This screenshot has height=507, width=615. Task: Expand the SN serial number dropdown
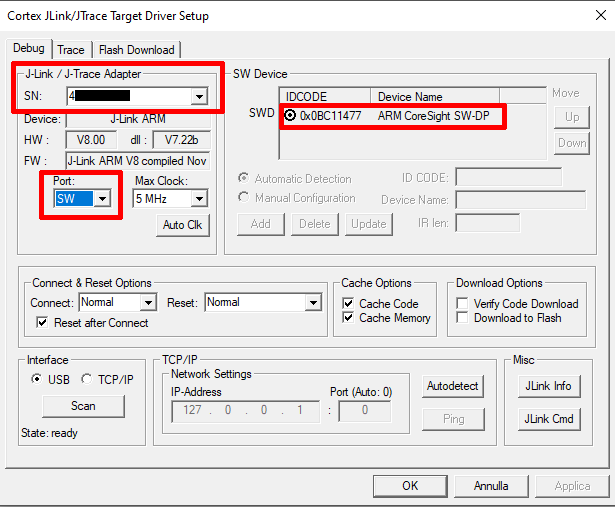[199, 96]
